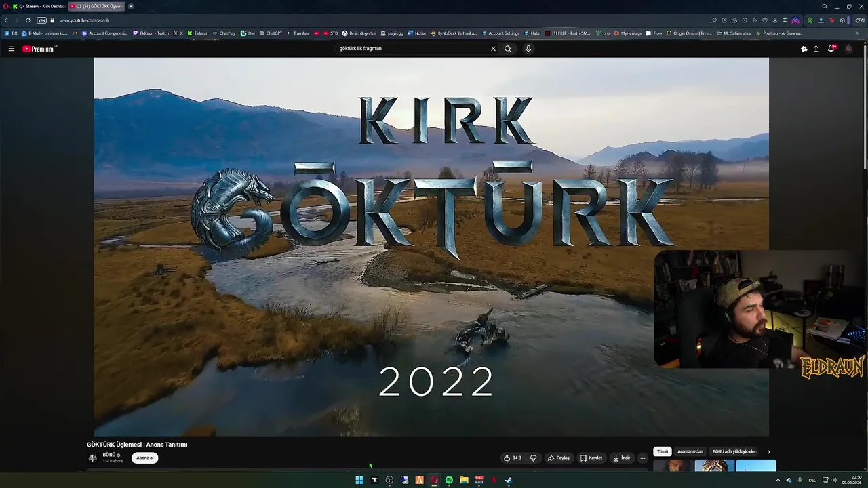Click the extensions cube icon

[x=843, y=20]
